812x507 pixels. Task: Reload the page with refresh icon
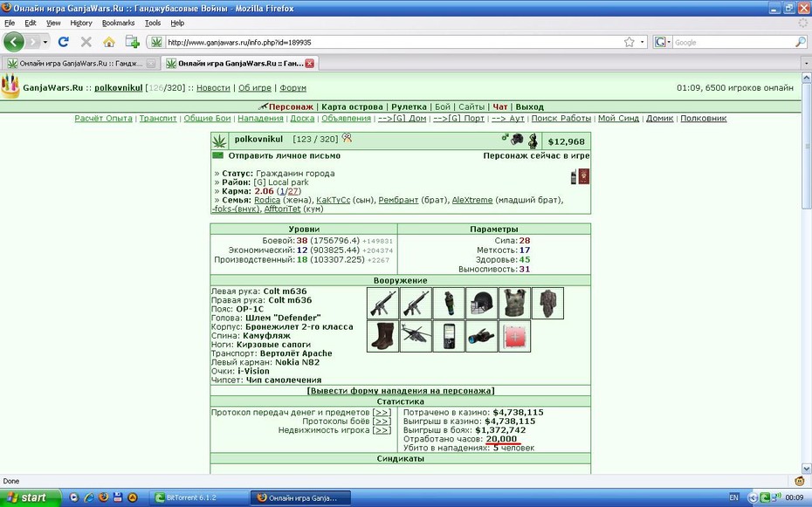point(63,42)
